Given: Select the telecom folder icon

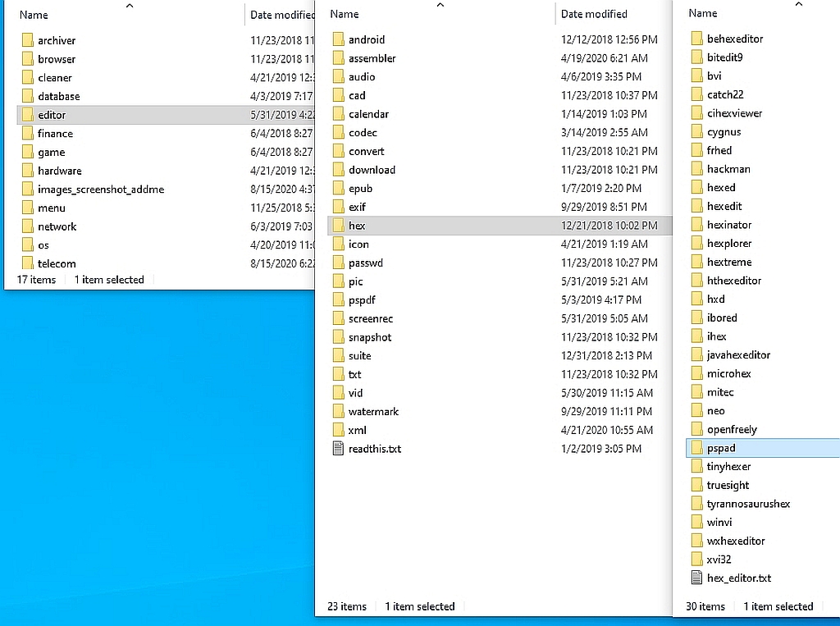Looking at the screenshot, I should [28, 263].
